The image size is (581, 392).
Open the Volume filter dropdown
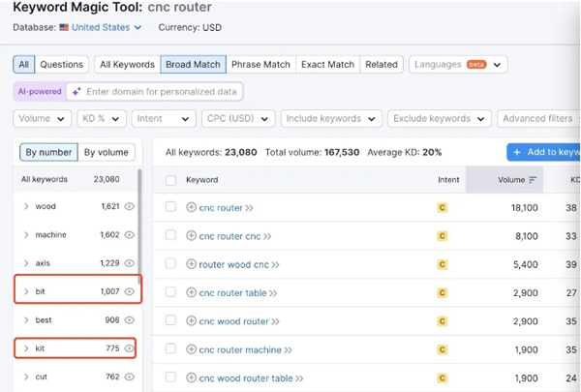tap(42, 119)
